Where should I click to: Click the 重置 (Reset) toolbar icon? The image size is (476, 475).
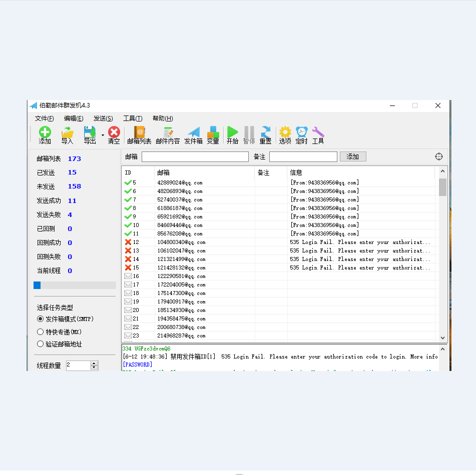point(265,132)
